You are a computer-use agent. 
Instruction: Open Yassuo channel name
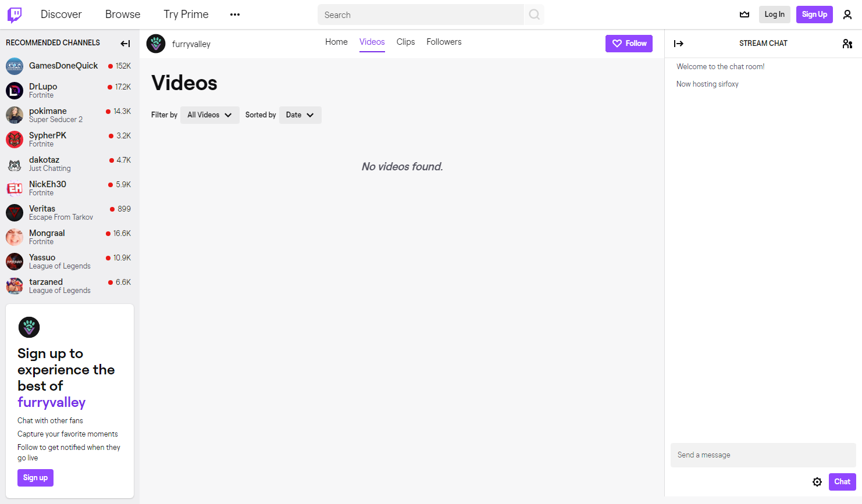pyautogui.click(x=42, y=258)
